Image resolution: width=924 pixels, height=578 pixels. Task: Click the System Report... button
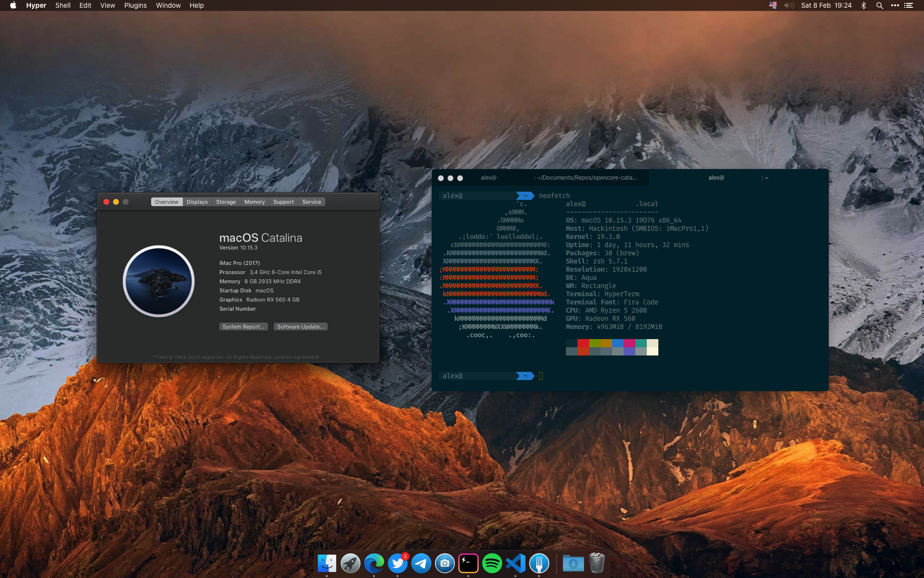(244, 327)
